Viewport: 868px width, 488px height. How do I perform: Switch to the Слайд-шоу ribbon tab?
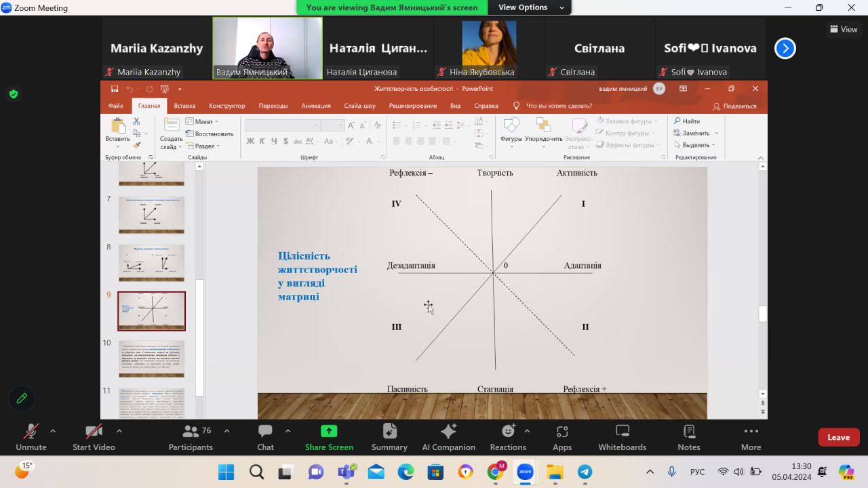359,106
